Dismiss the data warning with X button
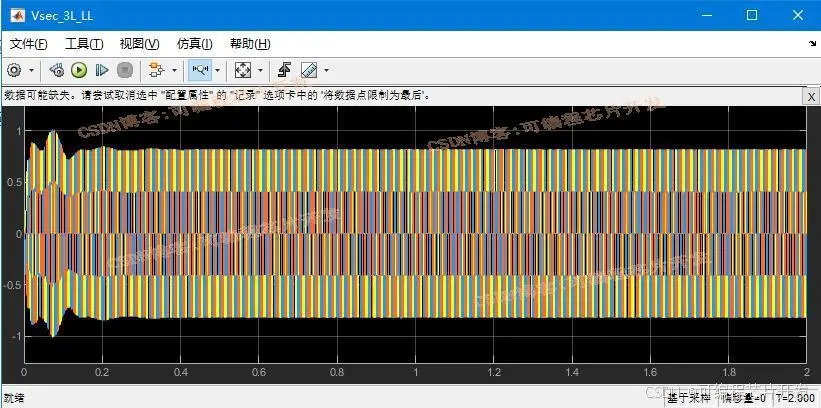The width and height of the screenshot is (821, 408). 811,97
